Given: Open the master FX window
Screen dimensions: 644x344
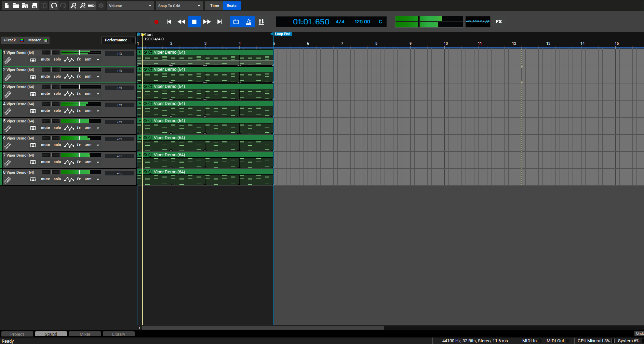Looking at the screenshot, I should point(499,22).
